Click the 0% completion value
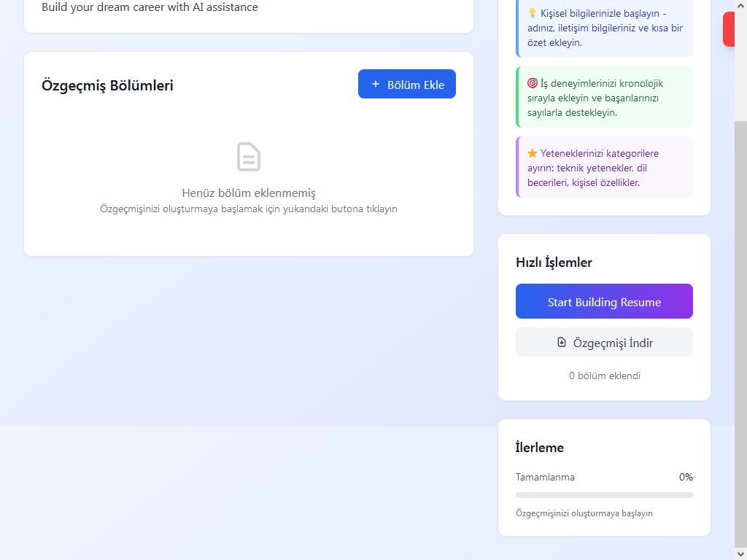 686,478
